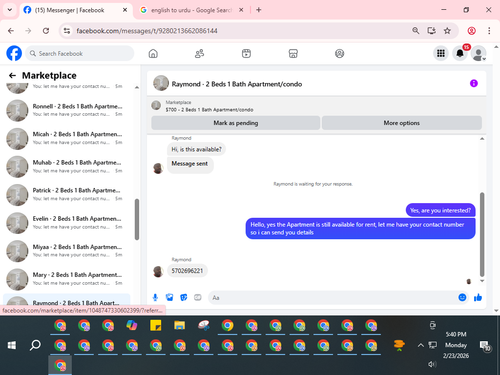Open Windows taskbar search
The height and width of the screenshot is (375, 500).
tap(35, 345)
